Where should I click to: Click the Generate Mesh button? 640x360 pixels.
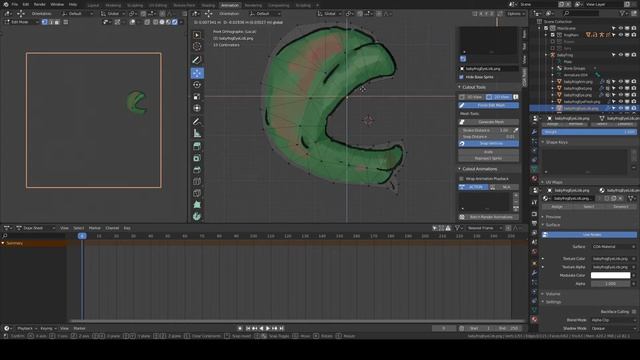coord(489,122)
